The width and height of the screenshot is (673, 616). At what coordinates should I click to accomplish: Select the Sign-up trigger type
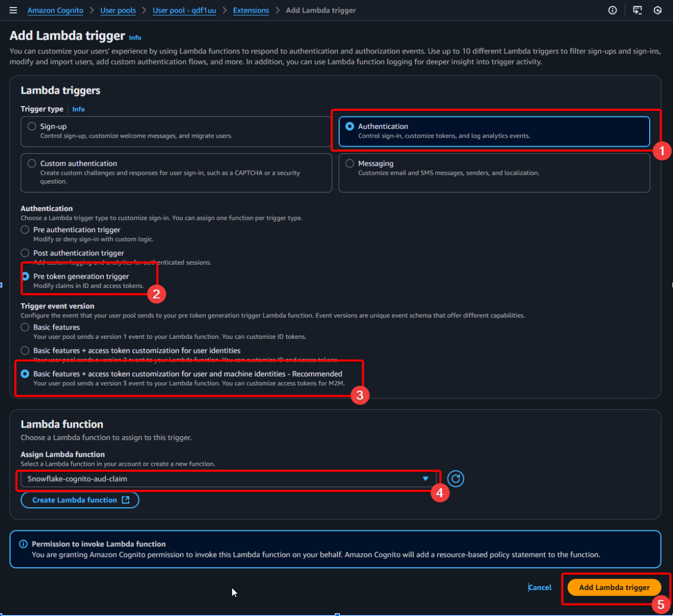tap(32, 126)
